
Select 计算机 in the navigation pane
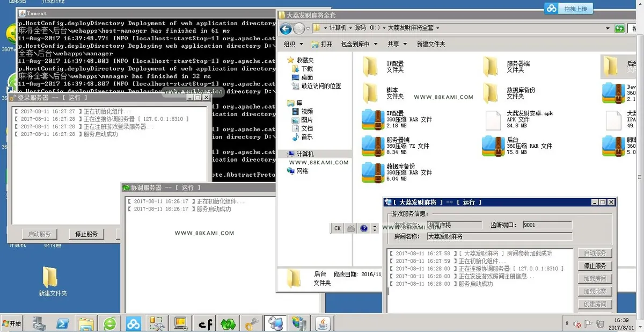tap(304, 154)
